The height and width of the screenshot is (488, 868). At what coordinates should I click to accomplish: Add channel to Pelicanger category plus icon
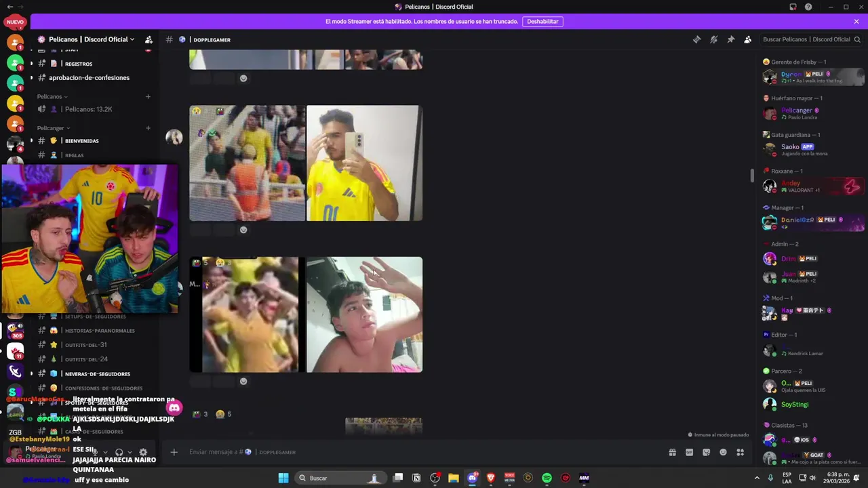pos(148,127)
